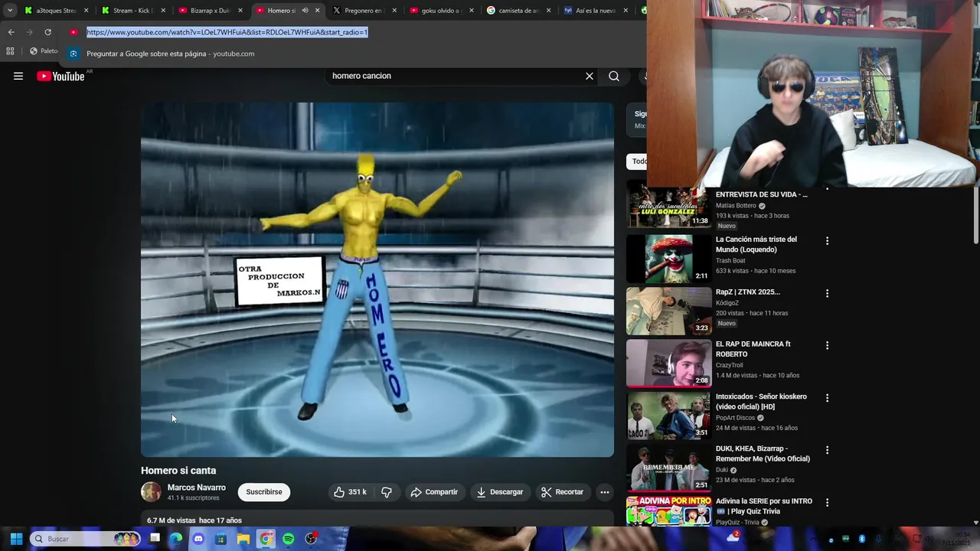Open options menu for 'Adivina la SERIE'

coord(827,502)
